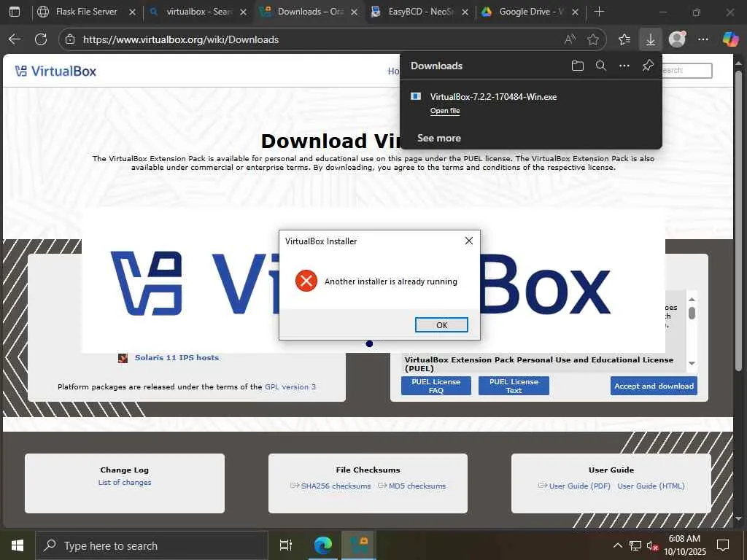Switch to virtualbox search tab
This screenshot has width=747, height=560.
tap(198, 12)
